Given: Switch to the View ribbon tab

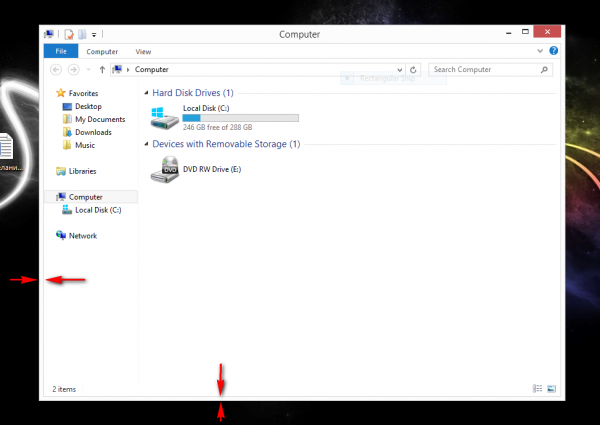Looking at the screenshot, I should [143, 51].
